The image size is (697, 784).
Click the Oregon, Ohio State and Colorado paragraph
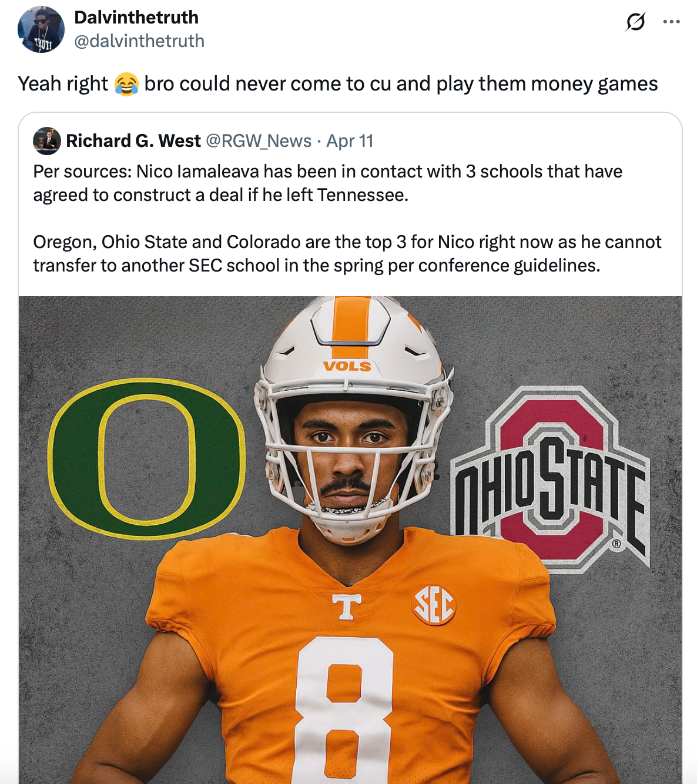click(x=347, y=253)
